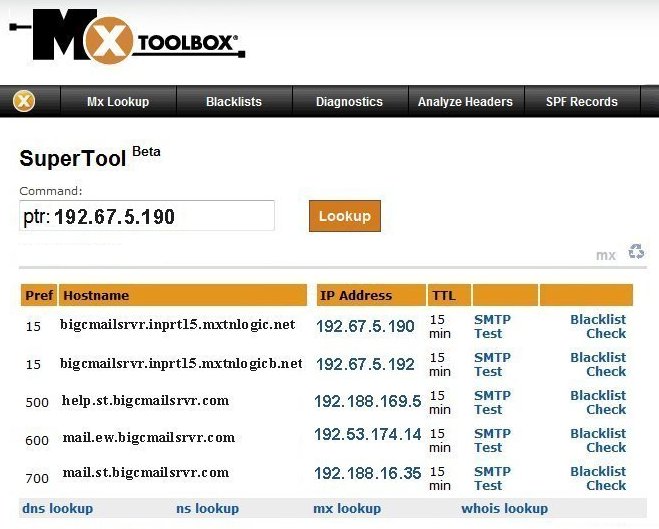Click the MX Toolbox logo

127,36
